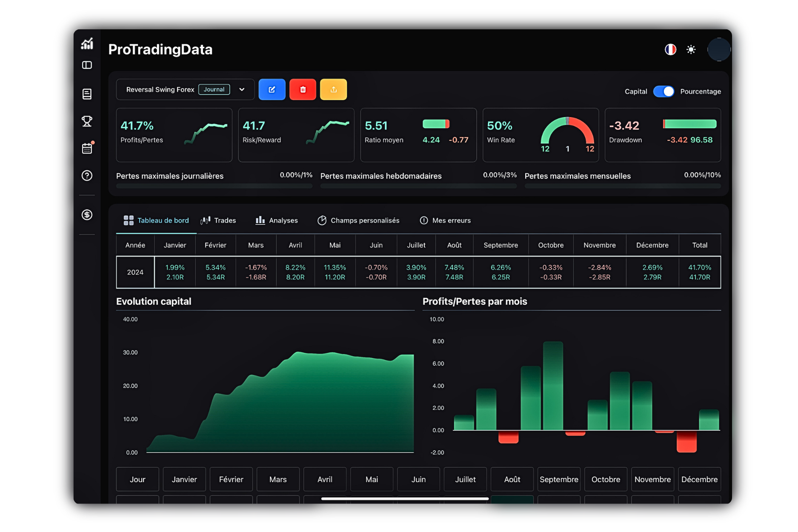Image resolution: width=798 pixels, height=532 pixels.
Task: Open the trophy icon in sidebar
Action: 87,121
